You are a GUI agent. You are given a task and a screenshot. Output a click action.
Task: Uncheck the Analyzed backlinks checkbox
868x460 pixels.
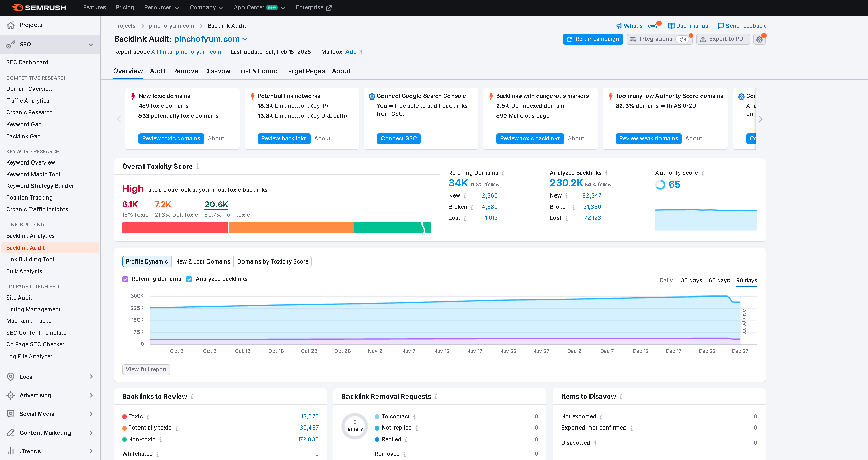[189, 279]
